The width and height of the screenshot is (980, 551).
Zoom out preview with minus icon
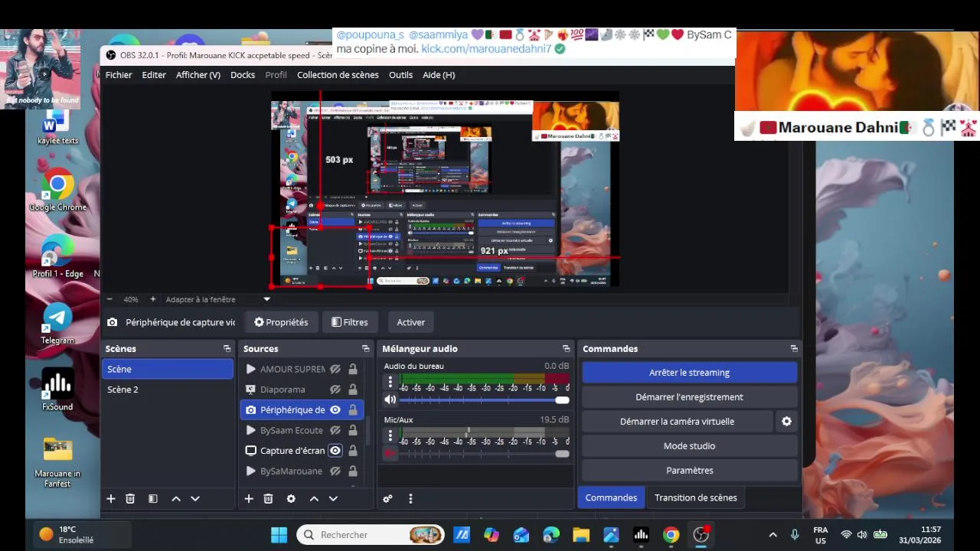tap(109, 299)
